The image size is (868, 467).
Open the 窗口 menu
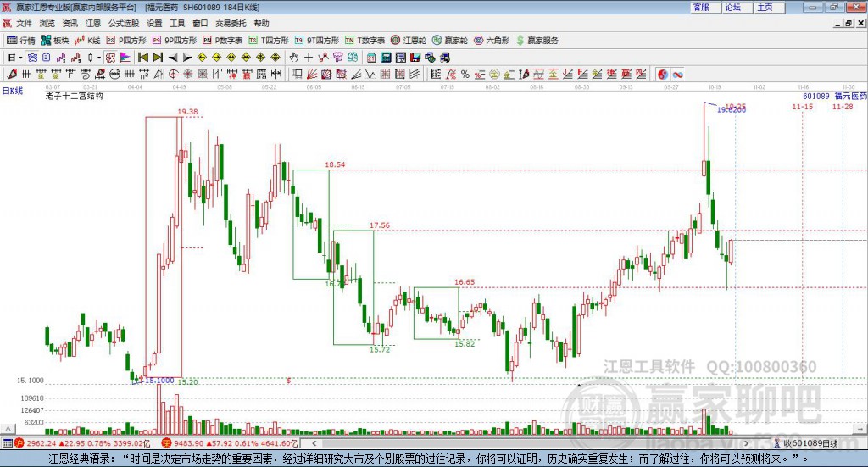click(200, 23)
